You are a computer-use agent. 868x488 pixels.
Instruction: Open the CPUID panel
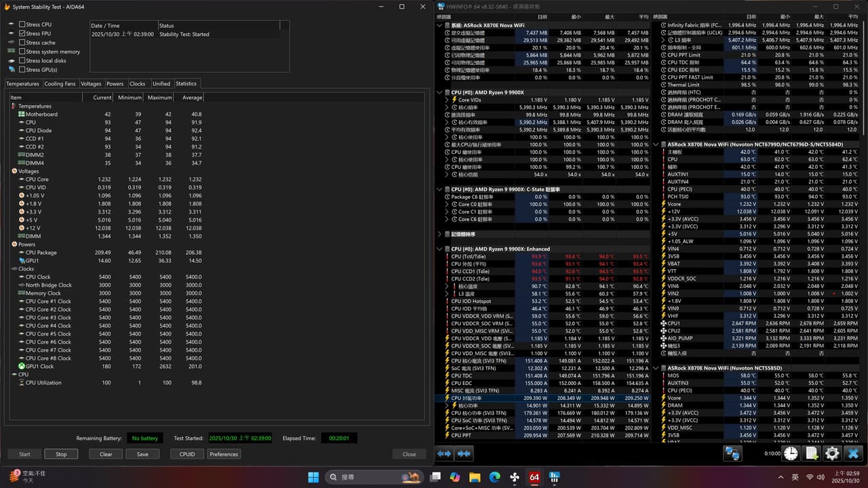187,454
